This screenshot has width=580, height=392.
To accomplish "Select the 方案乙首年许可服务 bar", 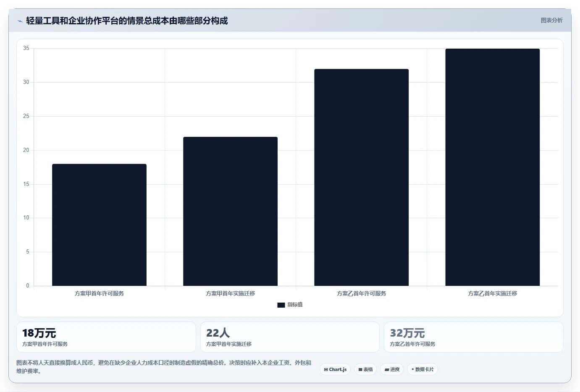I will (x=361, y=178).
